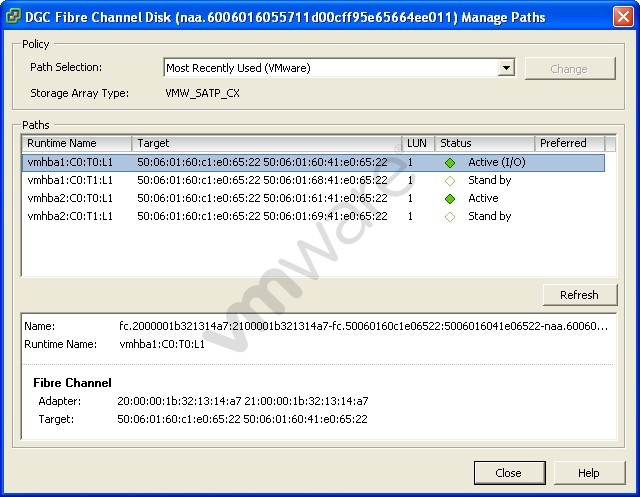Click target ending 50:06:01:69:41:e0:65:22
Viewport: 640px width, 497px height.
(x=262, y=216)
